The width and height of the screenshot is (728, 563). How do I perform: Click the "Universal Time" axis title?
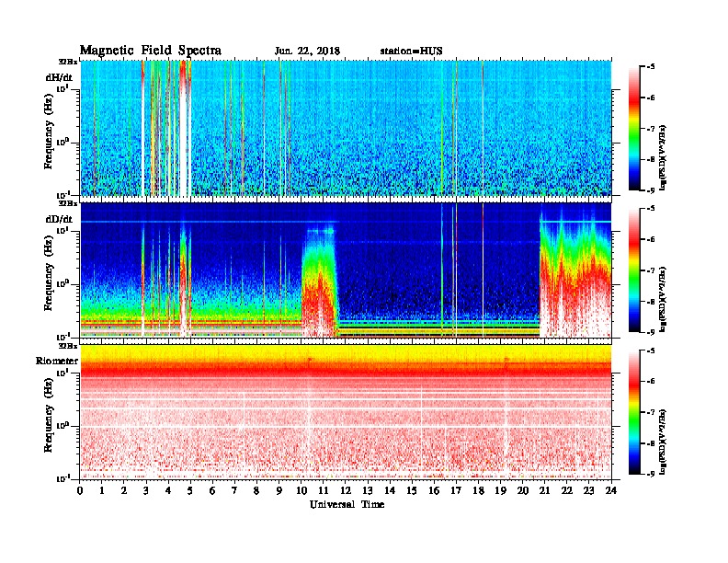coord(347,504)
